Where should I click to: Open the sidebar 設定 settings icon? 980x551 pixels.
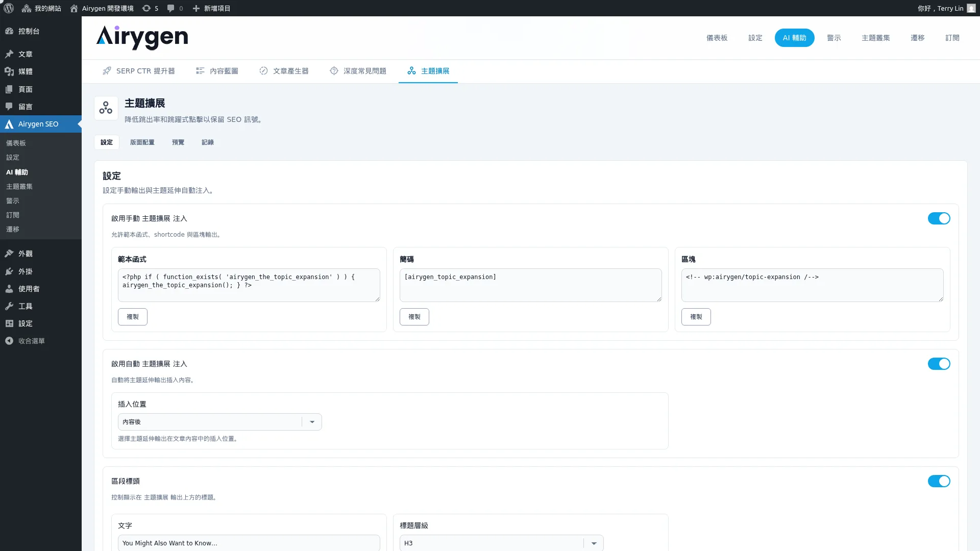[9, 323]
